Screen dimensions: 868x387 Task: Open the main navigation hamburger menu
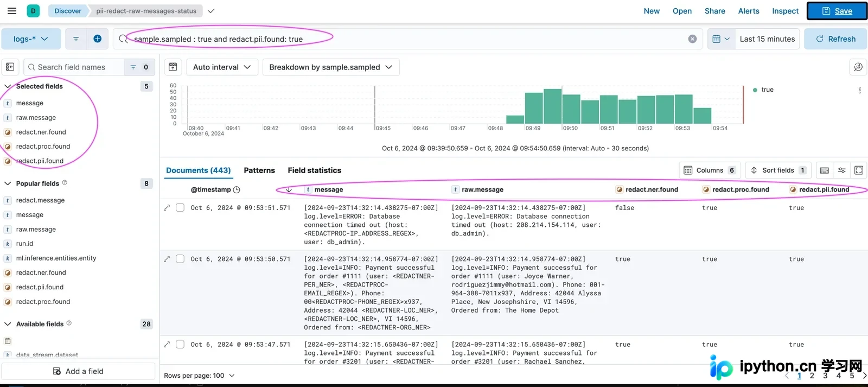tap(12, 11)
